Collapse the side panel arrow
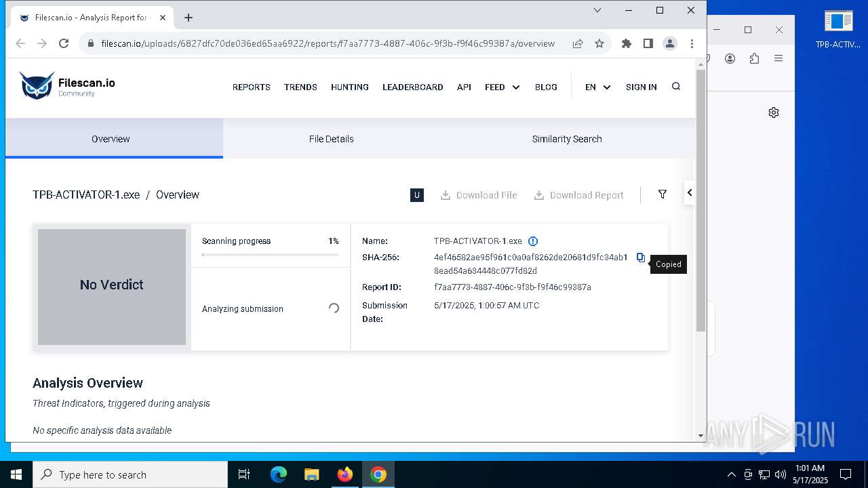 pos(690,193)
